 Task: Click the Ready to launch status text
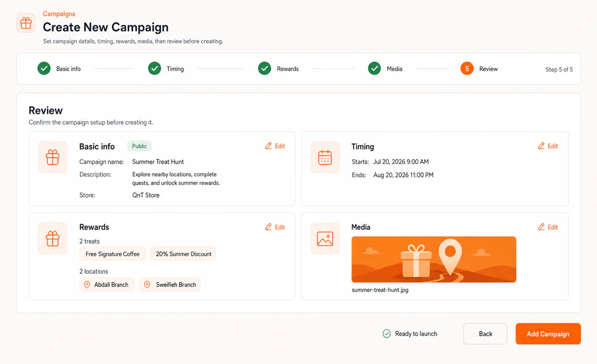[x=416, y=334]
